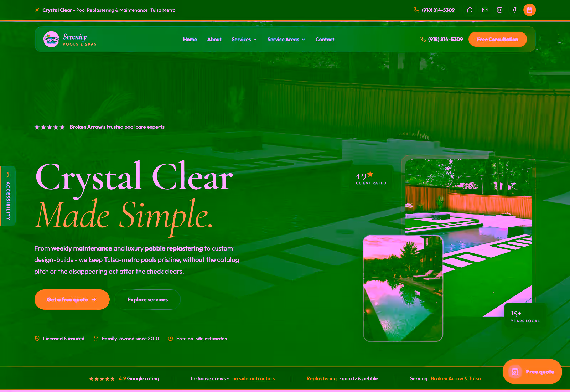Click the 15+ Years Local badge
Image resolution: width=570 pixels, height=392 pixels.
[525, 316]
